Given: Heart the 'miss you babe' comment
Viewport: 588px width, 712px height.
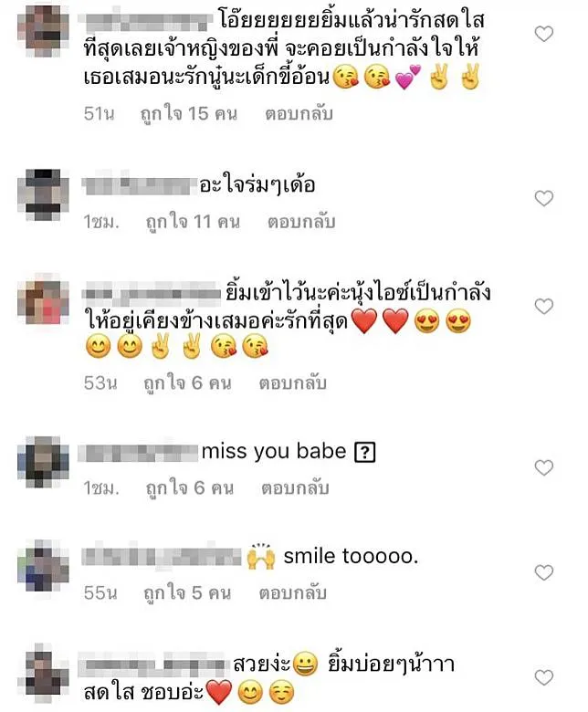Looking at the screenshot, I should (x=543, y=467).
